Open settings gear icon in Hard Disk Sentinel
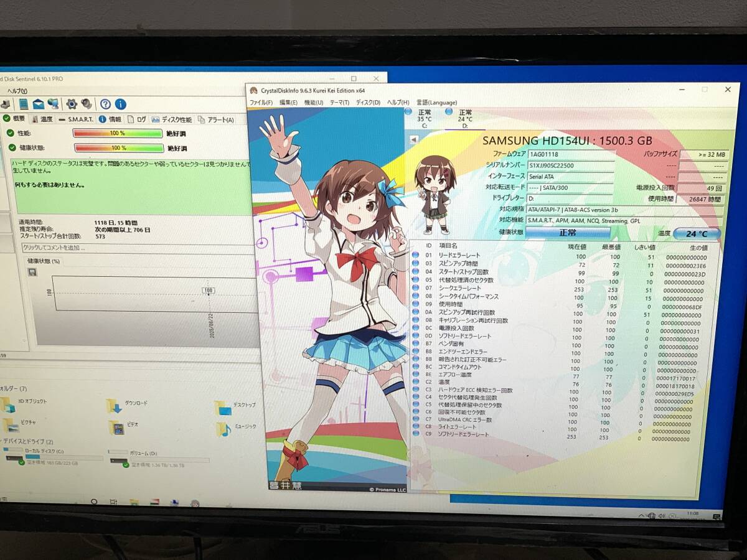 (x=72, y=104)
